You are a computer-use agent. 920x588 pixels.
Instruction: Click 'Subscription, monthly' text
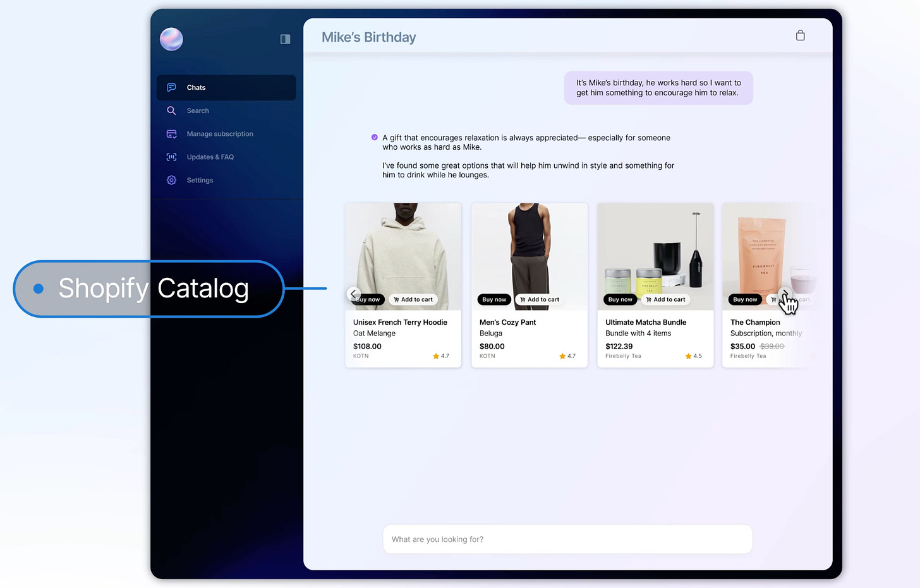click(x=766, y=333)
